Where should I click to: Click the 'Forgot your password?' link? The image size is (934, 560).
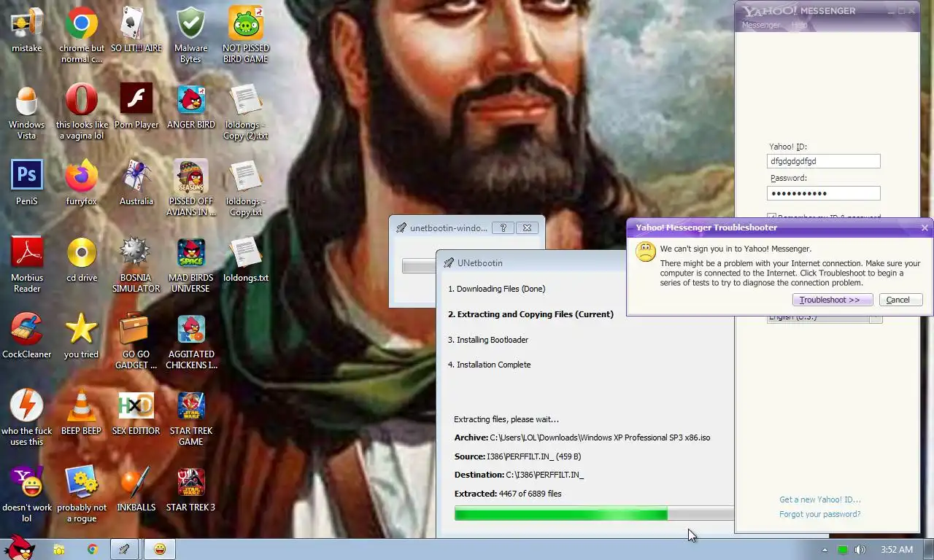[819, 514]
